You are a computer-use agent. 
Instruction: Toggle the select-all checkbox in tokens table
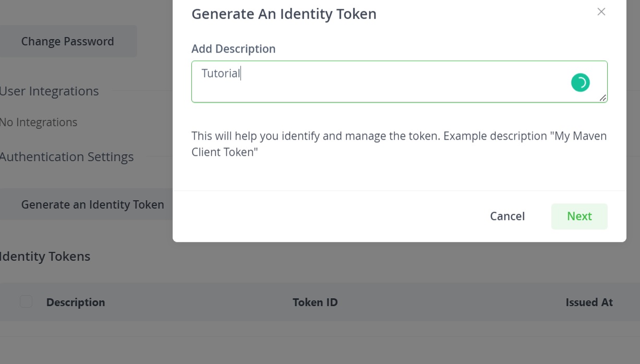tap(26, 302)
